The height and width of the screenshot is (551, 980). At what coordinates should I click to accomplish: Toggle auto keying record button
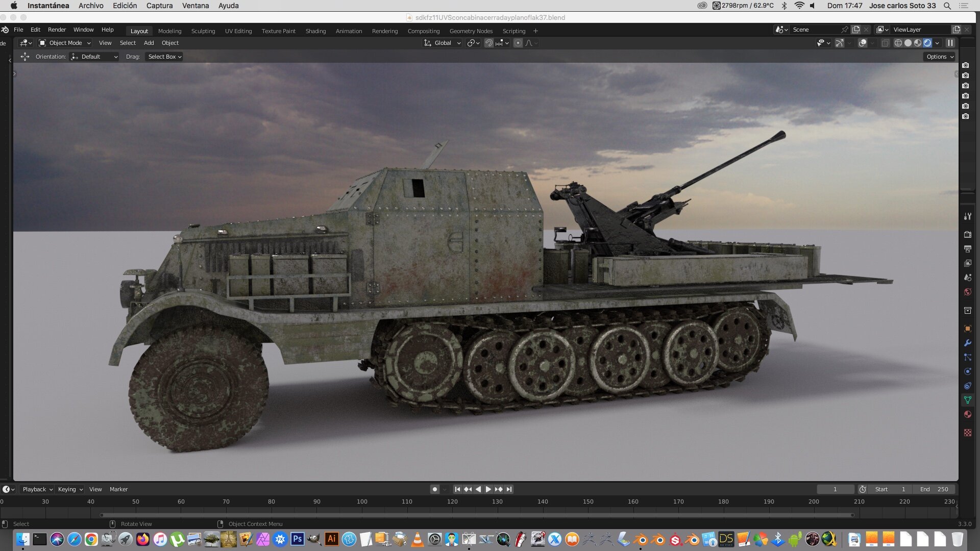pos(435,489)
